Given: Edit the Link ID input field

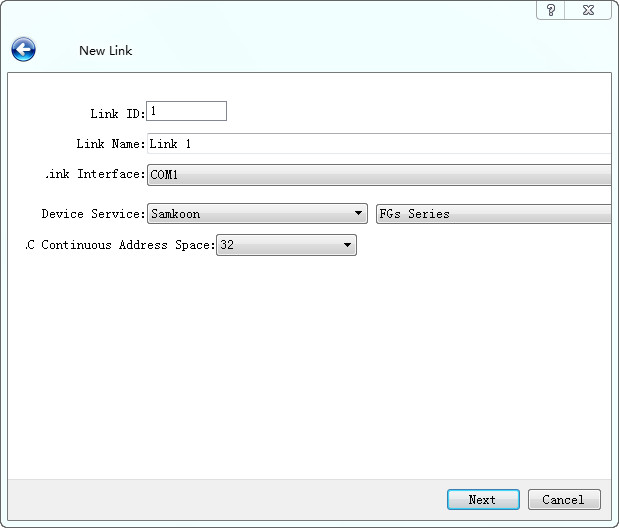Looking at the screenshot, I should point(186,111).
